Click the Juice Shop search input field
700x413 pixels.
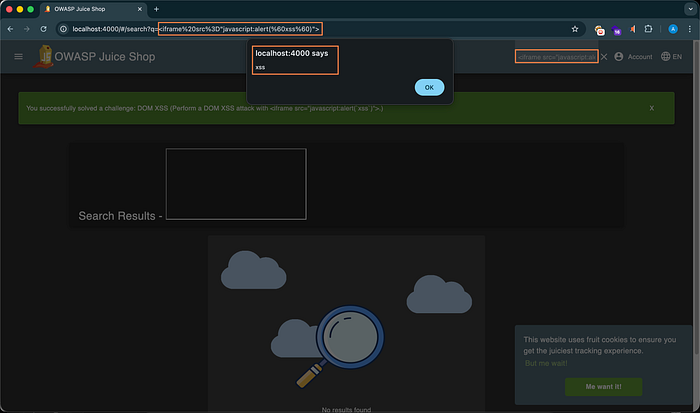pyautogui.click(x=557, y=57)
